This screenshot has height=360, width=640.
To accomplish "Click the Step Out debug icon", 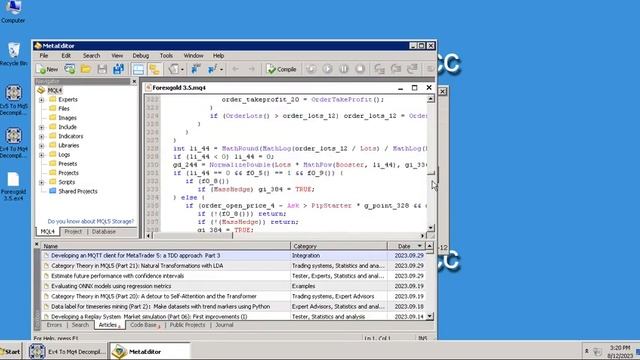I will click(412, 69).
